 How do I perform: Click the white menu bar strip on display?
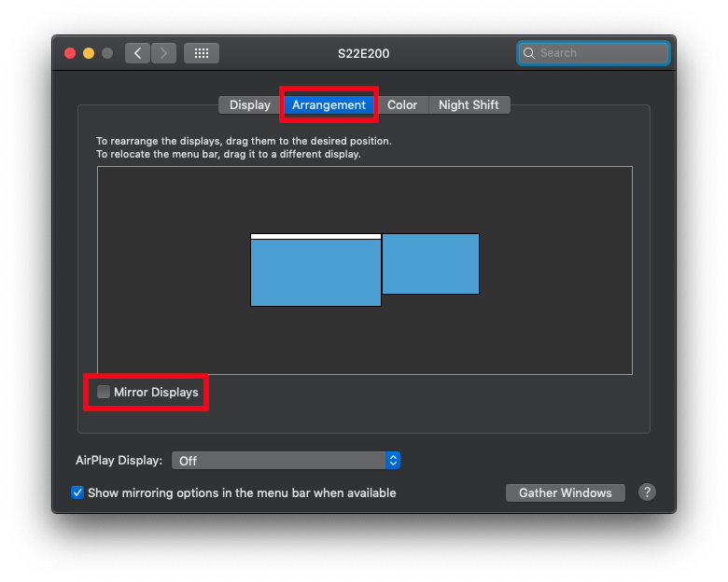315,236
